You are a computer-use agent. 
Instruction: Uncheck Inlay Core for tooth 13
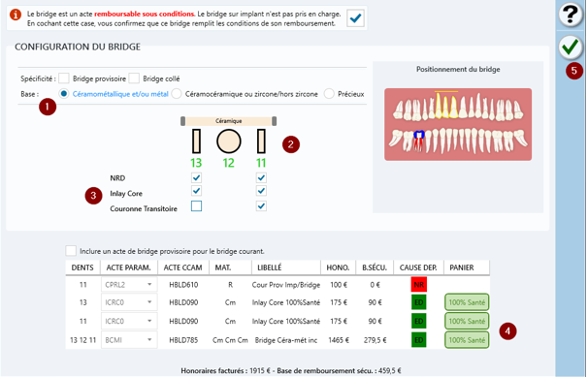(196, 191)
